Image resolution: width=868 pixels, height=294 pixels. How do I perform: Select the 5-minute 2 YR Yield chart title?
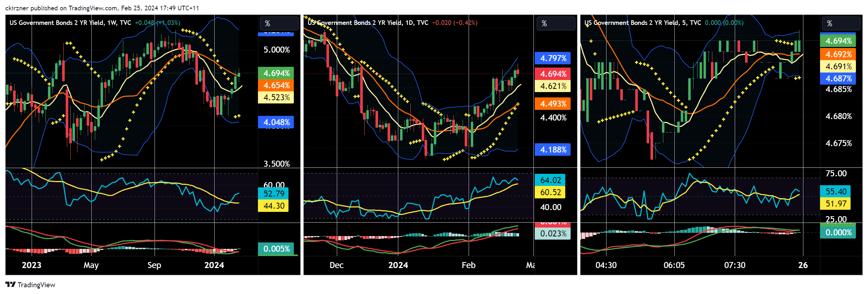[643, 23]
